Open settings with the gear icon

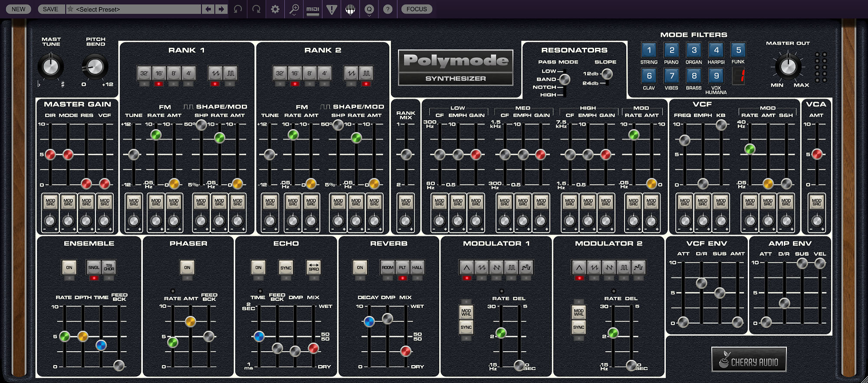(275, 9)
